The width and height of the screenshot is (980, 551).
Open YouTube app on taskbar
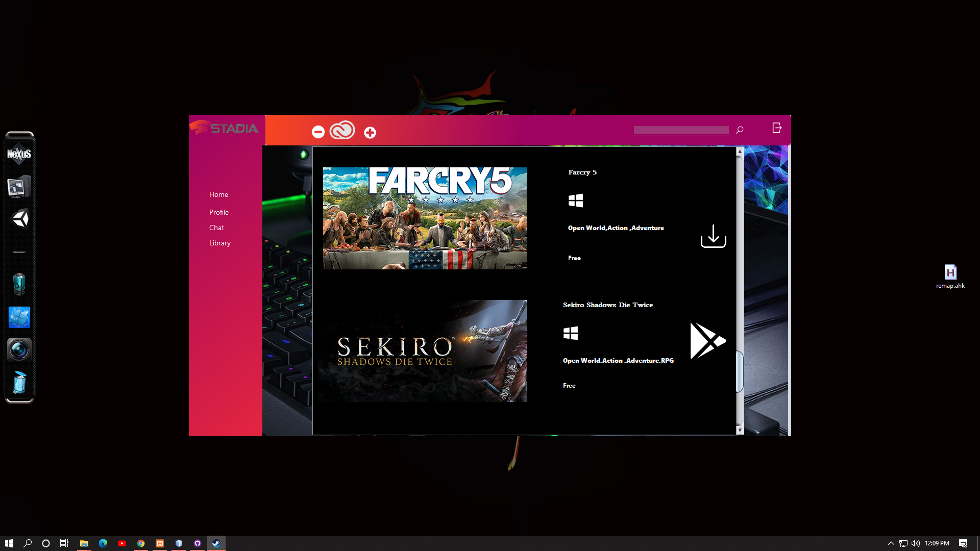click(x=122, y=543)
